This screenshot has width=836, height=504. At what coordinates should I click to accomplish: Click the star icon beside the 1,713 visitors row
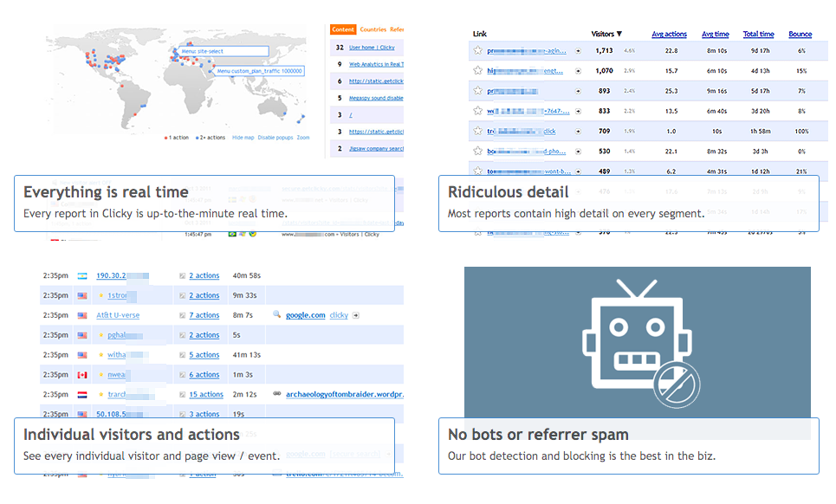coord(477,50)
